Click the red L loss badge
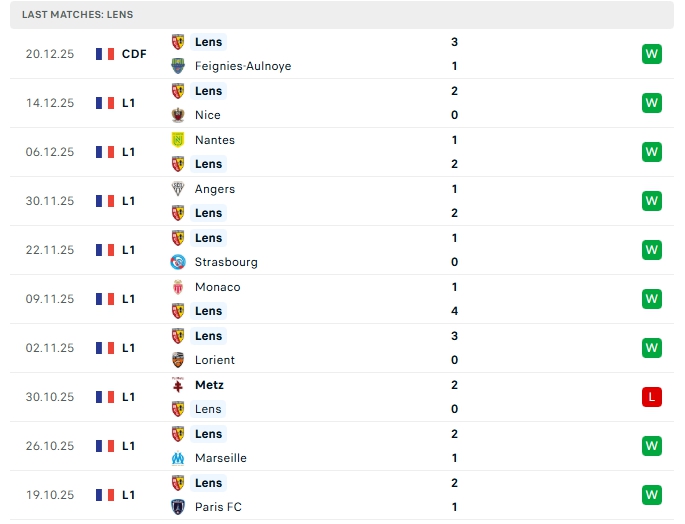 point(652,397)
